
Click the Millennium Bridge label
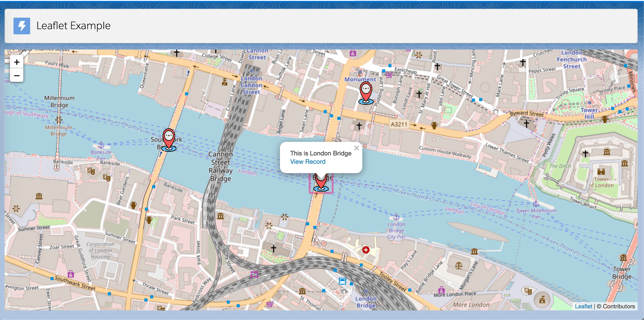coord(59,101)
